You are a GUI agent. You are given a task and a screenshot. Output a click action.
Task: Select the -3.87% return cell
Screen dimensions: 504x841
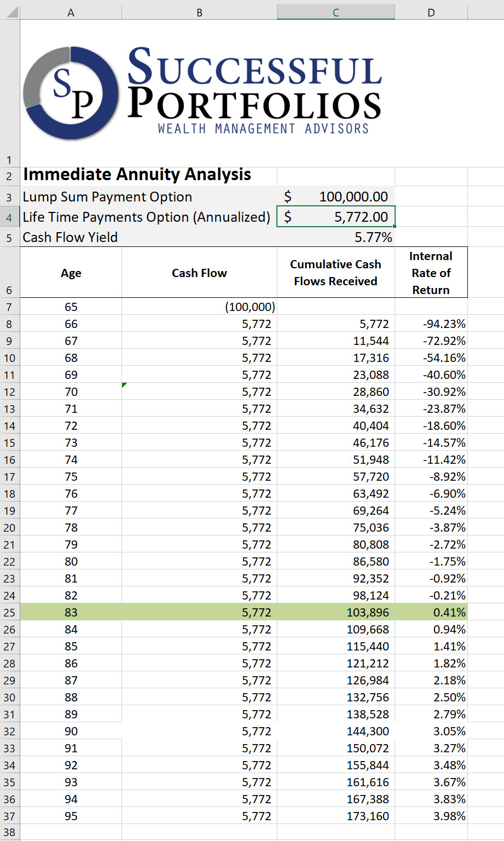tap(431, 527)
